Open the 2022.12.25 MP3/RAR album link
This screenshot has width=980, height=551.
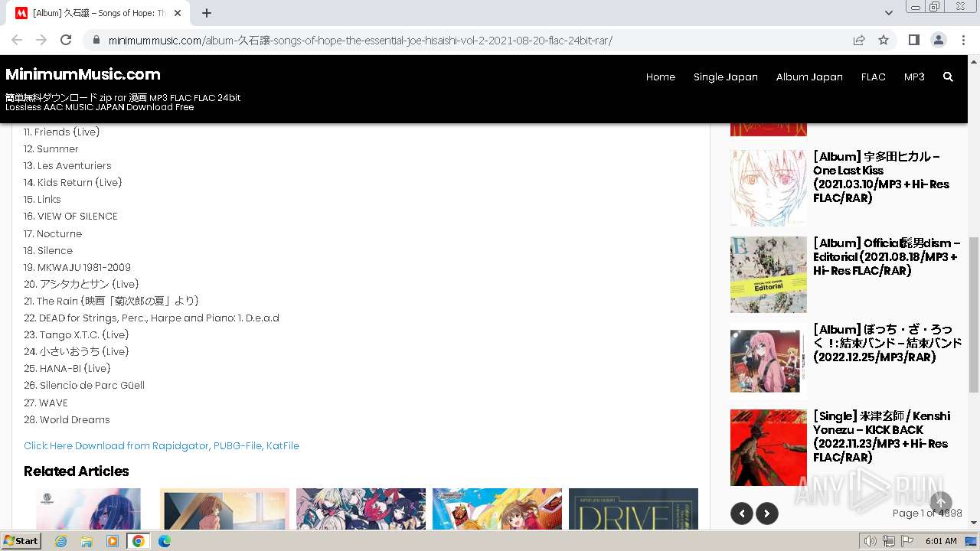coord(887,343)
